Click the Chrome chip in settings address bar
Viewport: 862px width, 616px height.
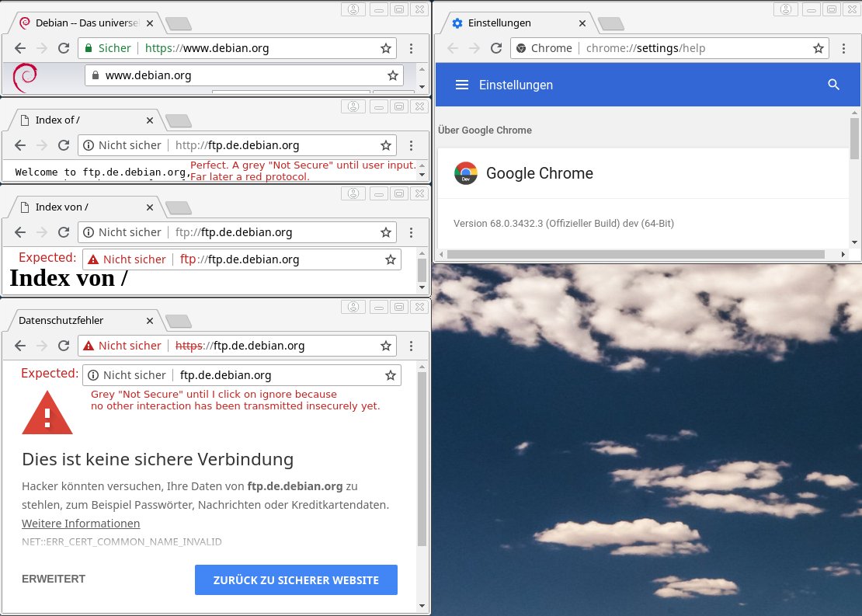coord(545,48)
